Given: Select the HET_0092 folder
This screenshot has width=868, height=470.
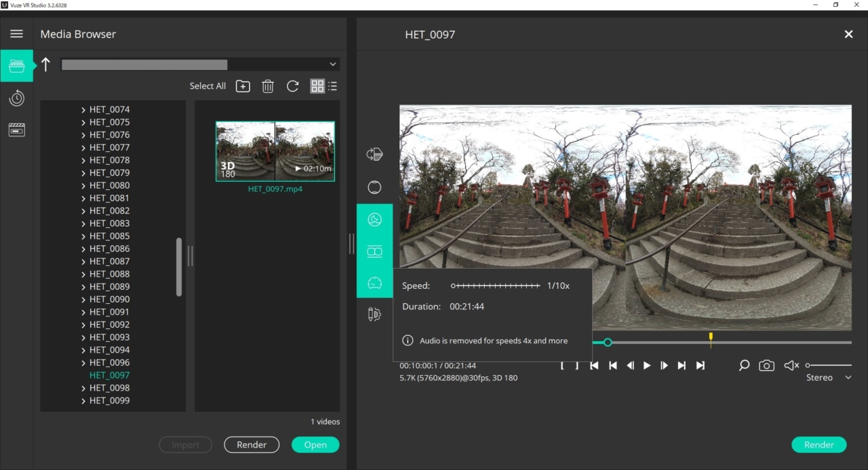Looking at the screenshot, I should [x=109, y=325].
